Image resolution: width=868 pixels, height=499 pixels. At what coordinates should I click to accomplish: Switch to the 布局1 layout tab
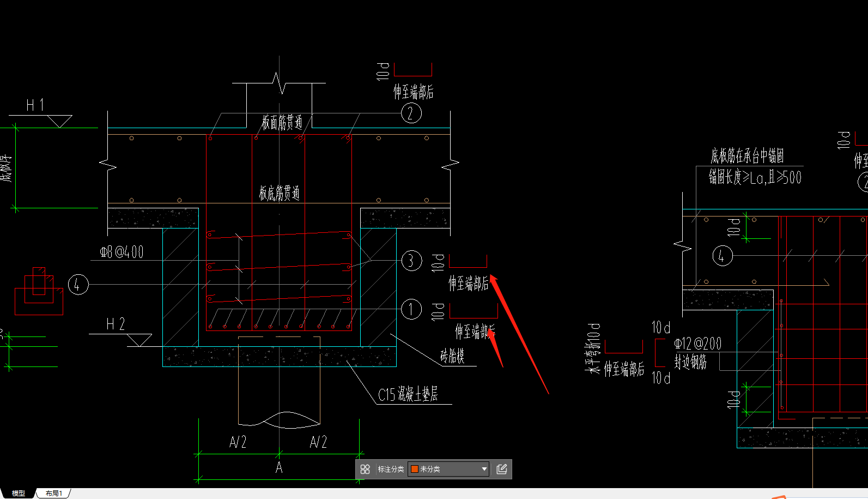(54, 493)
